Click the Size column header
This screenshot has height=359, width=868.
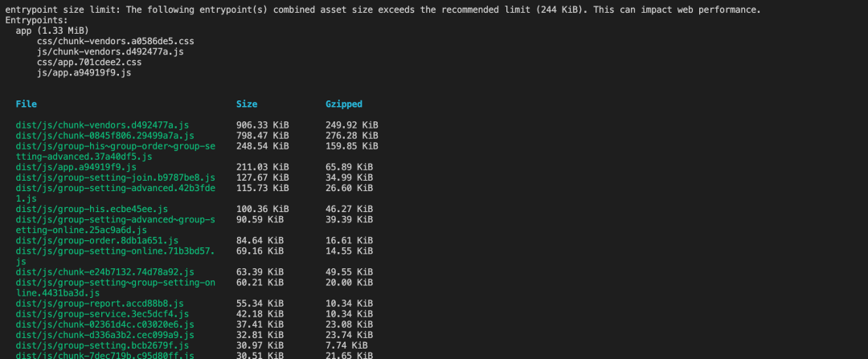tap(247, 104)
